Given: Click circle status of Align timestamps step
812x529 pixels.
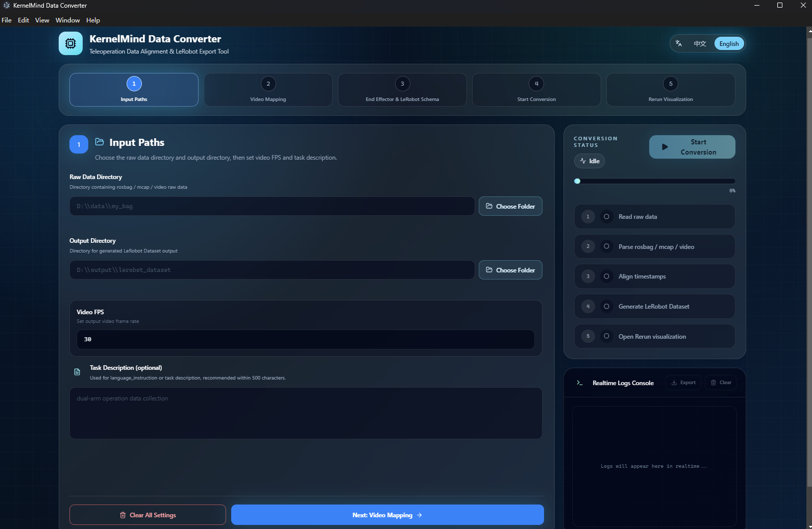Looking at the screenshot, I should coord(606,276).
